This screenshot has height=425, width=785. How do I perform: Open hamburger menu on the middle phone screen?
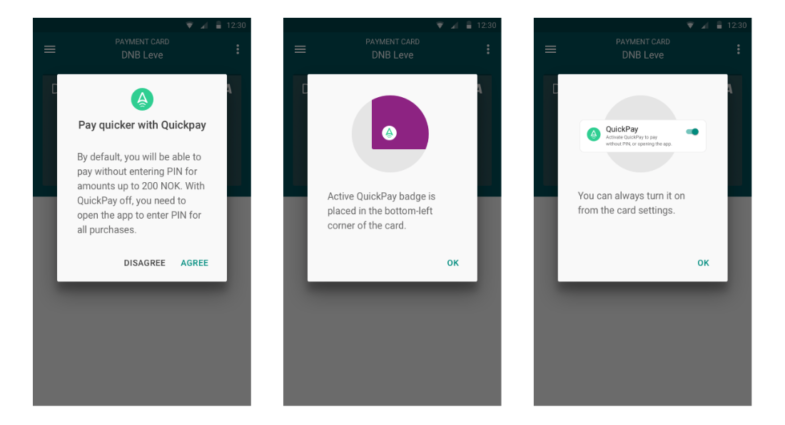[300, 49]
